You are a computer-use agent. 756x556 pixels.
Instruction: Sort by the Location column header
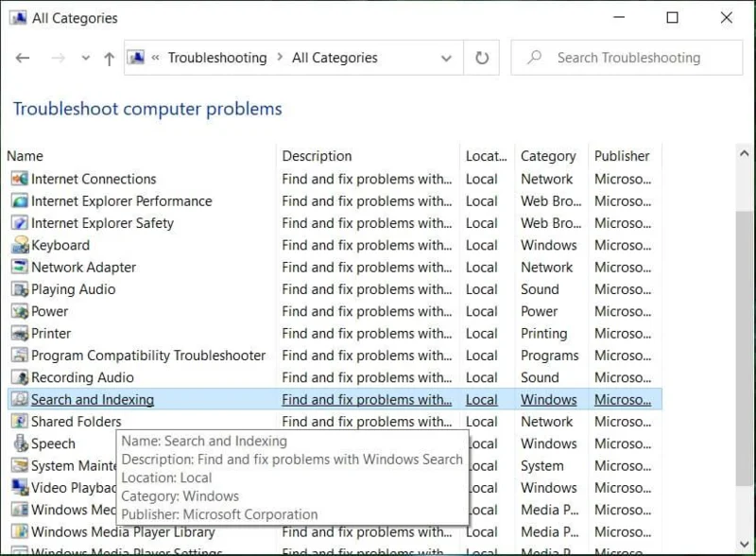(x=486, y=156)
